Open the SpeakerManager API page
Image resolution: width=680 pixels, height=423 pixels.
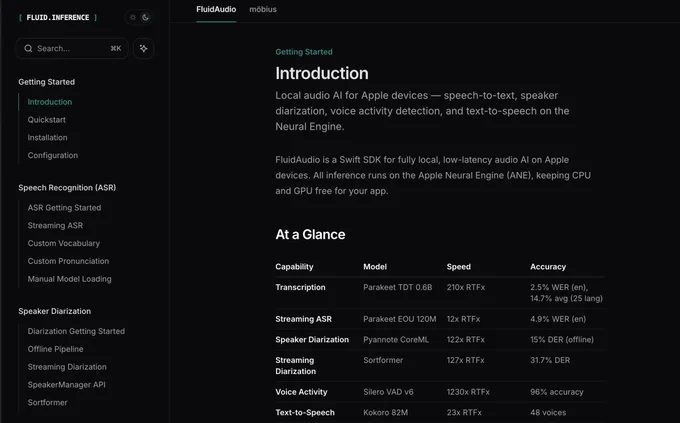tap(66, 385)
